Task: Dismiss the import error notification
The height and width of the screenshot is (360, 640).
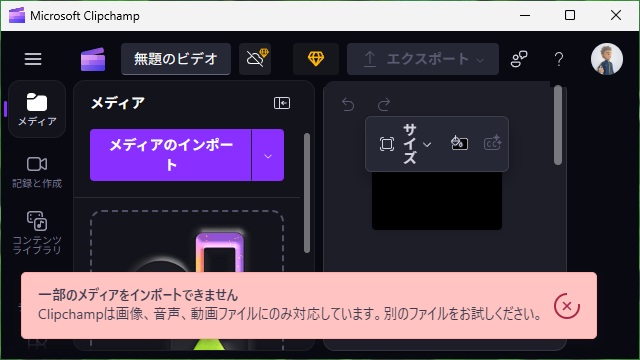Action: [x=567, y=306]
